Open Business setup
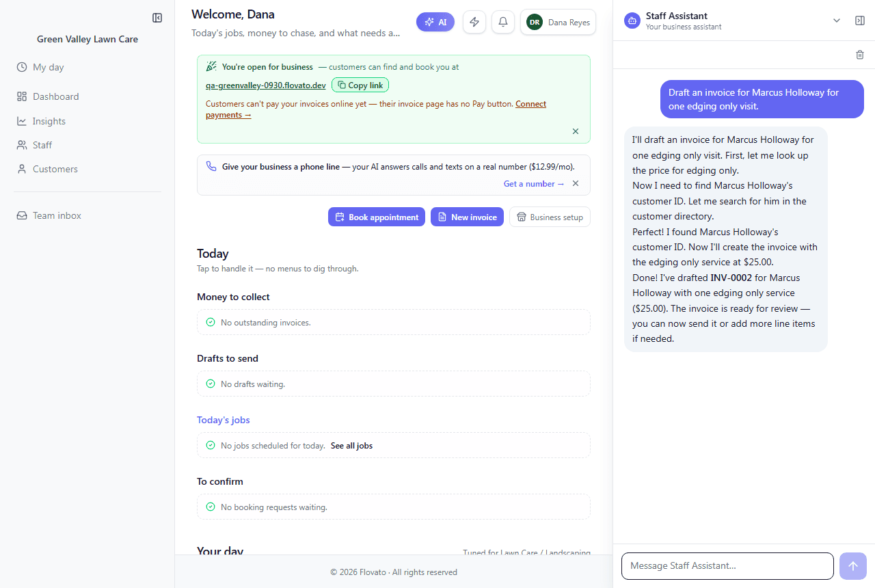 point(550,217)
